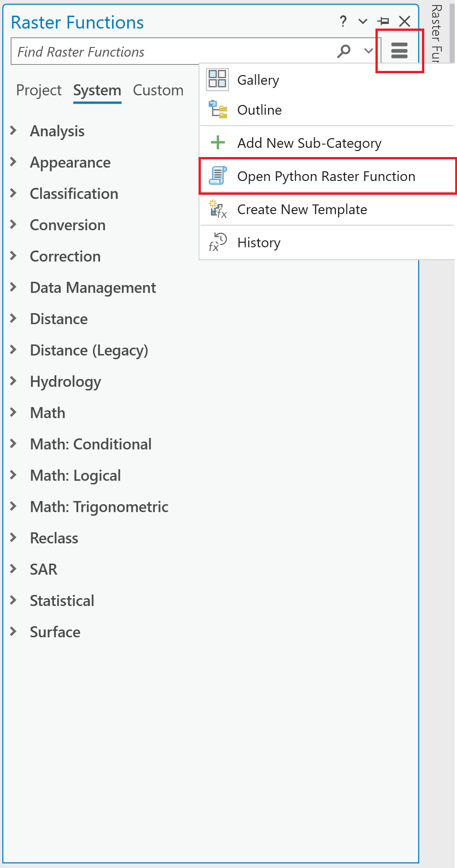Click the hamburger menu button
The image size is (457, 868).
(x=399, y=50)
